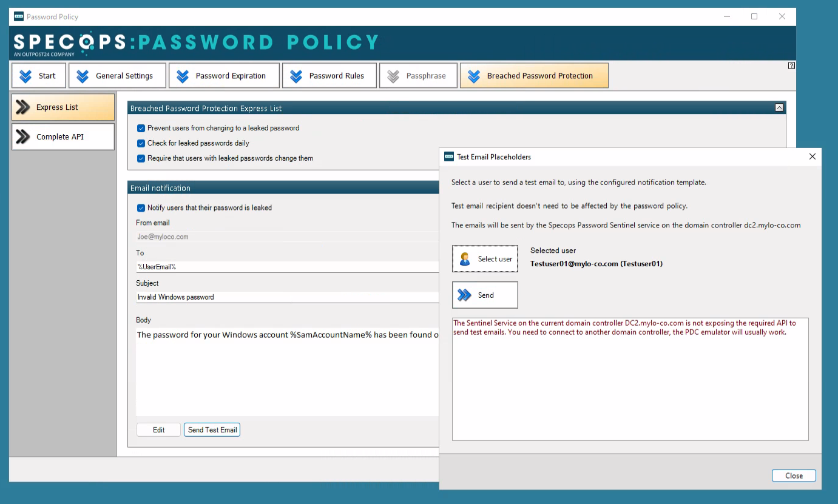
Task: Click the selected user Testuser01@mylo-co.com text
Action: (596, 264)
